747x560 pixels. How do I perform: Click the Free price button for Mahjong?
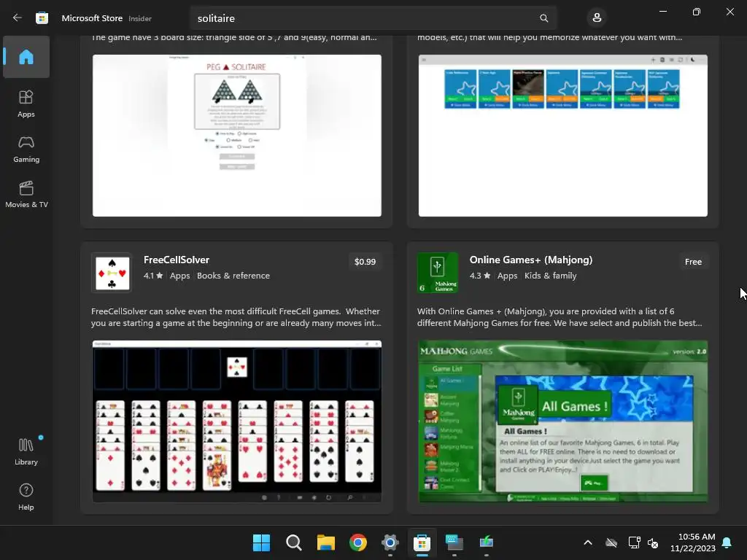click(x=693, y=262)
